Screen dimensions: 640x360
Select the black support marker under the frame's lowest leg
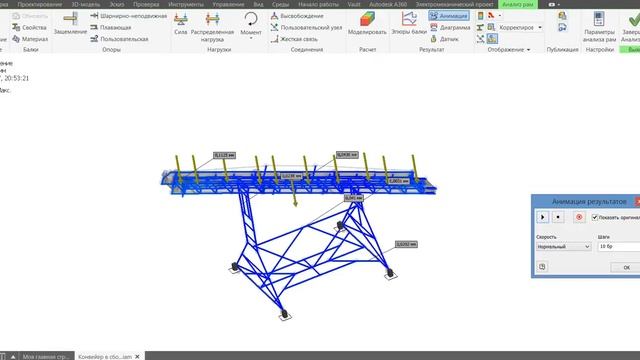[284, 314]
